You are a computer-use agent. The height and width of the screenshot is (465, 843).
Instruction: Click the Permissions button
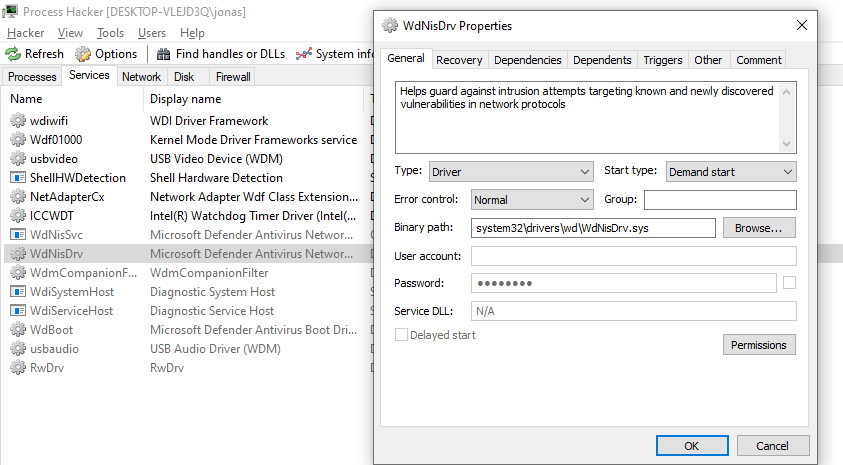(759, 345)
